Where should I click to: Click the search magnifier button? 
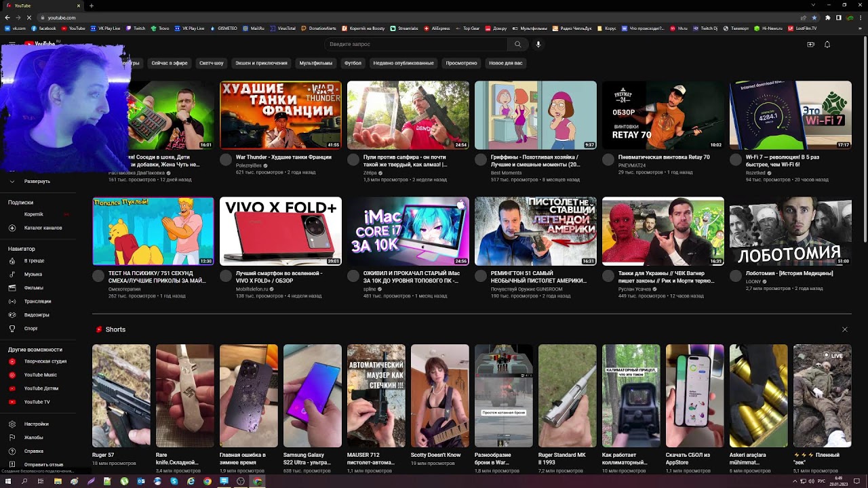(x=517, y=44)
